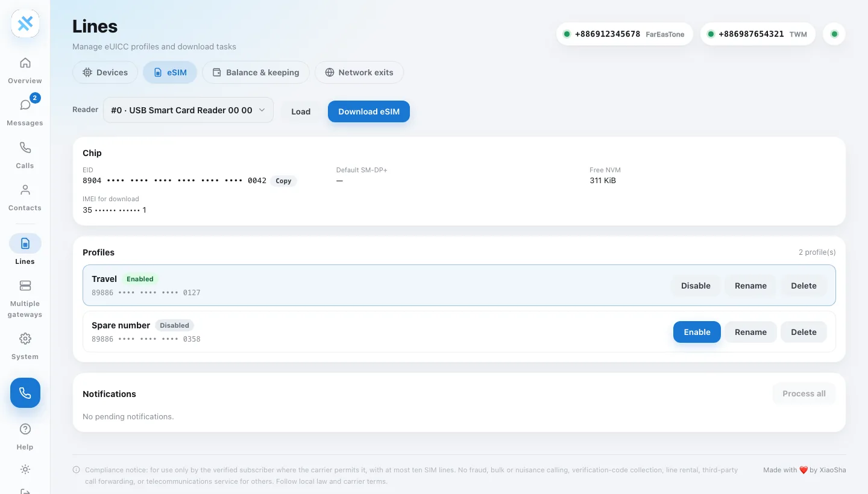
Task: Enable the Spare number profile
Action: (x=697, y=332)
